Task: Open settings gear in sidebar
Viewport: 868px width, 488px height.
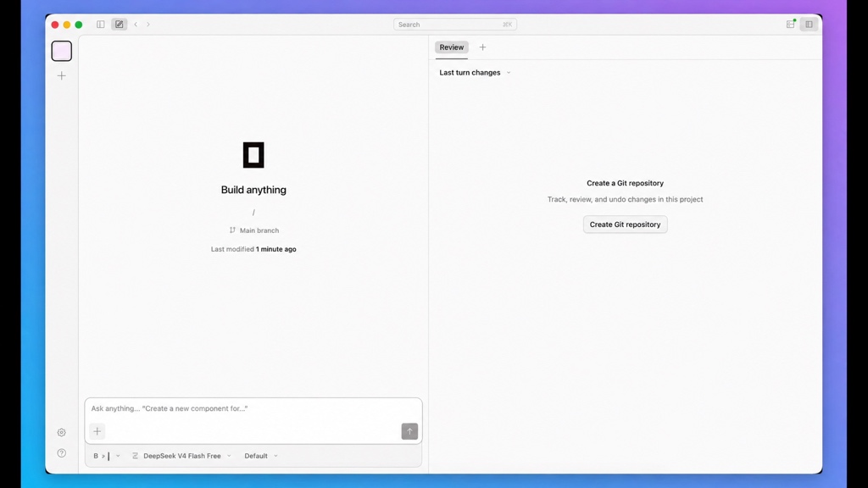Action: click(x=61, y=432)
